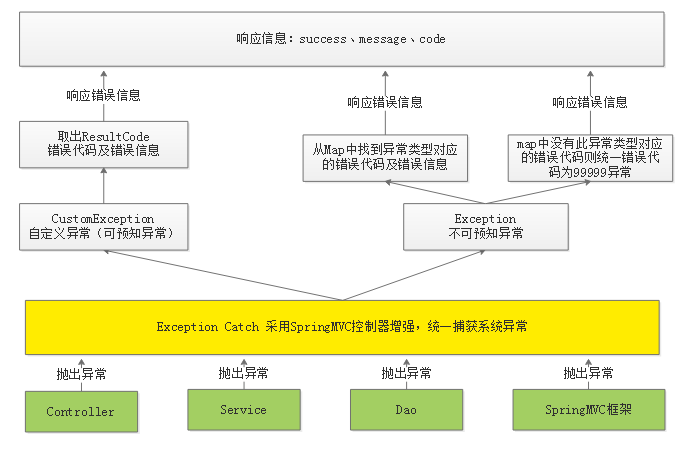Viewport: 690px width, 456px height.
Task: Click 响应错误信息 label above the 99999 box
Action: pyautogui.click(x=590, y=102)
